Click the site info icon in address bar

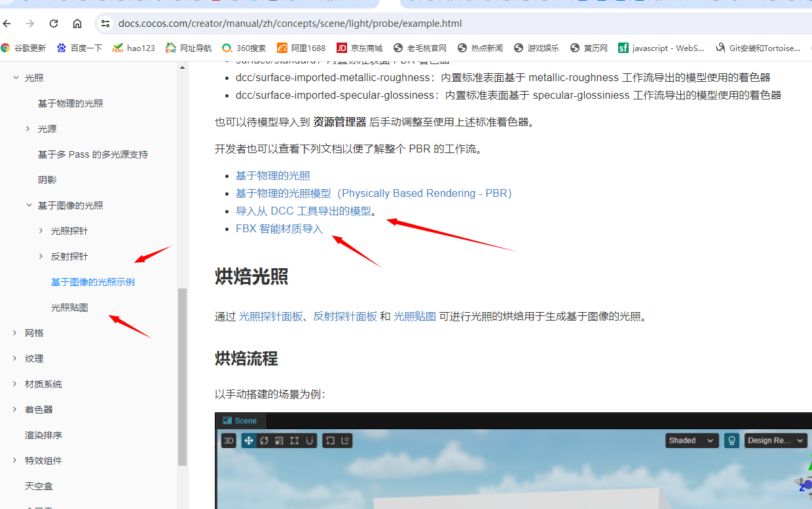pos(105,24)
